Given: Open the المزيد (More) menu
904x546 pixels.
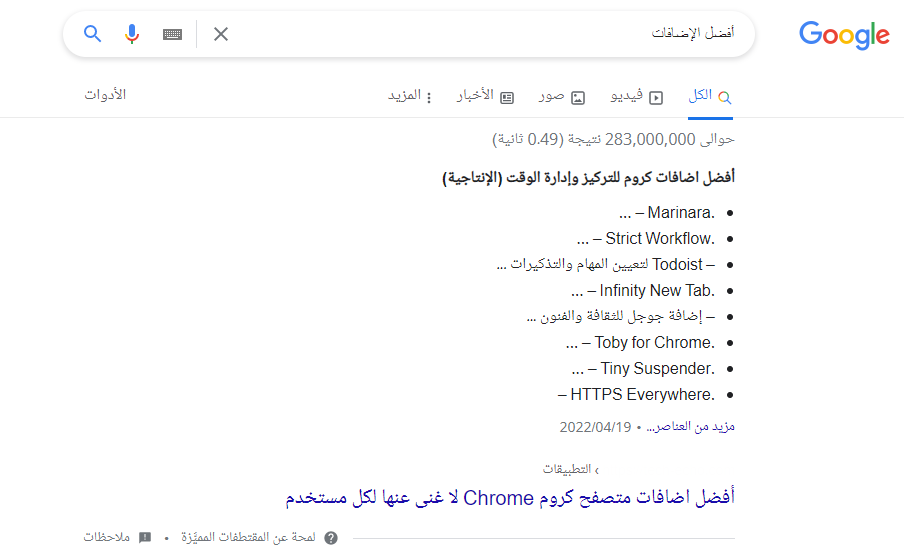Looking at the screenshot, I should [x=410, y=96].
